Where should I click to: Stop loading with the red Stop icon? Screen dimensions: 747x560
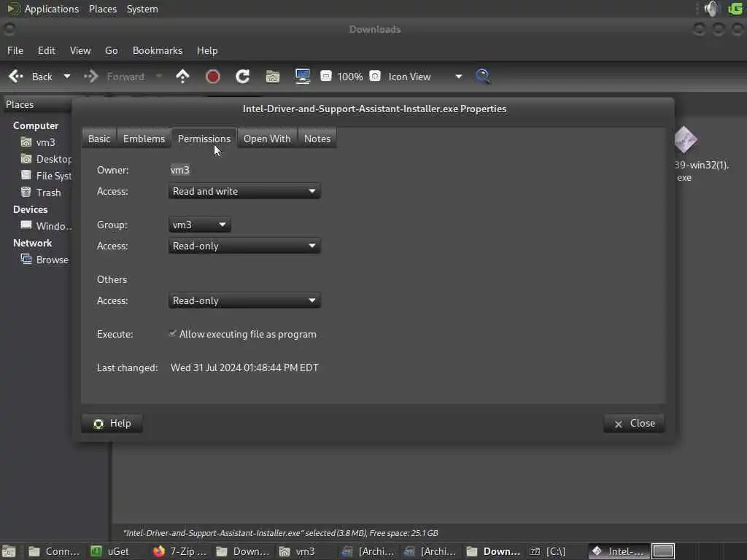pos(213,76)
